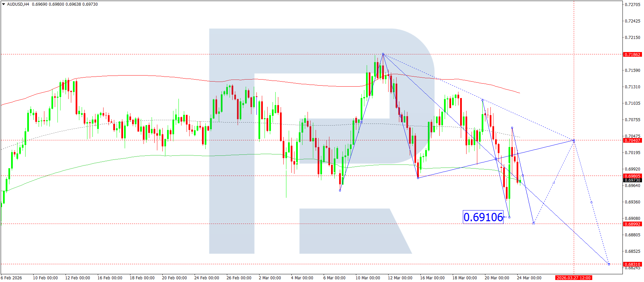Select the trendline anchor on the 0.68992 line
The height and width of the screenshot is (282, 644).
[x=533, y=223]
